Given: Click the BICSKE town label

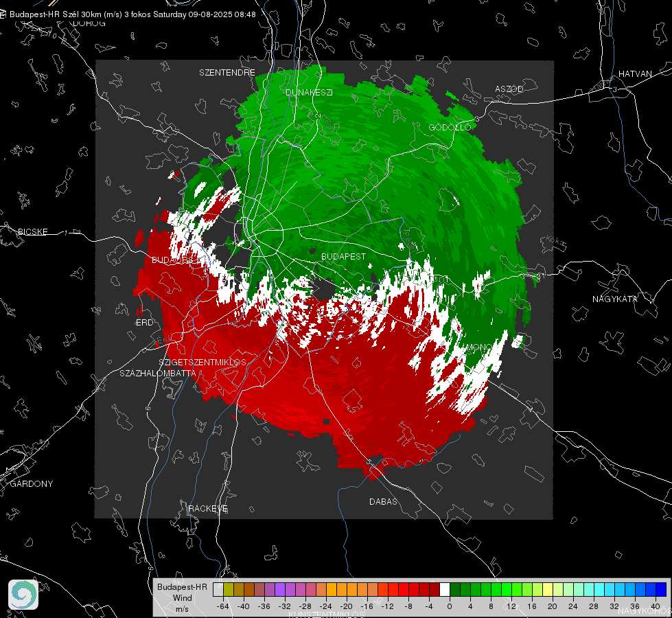Looking at the screenshot, I should [x=32, y=231].
